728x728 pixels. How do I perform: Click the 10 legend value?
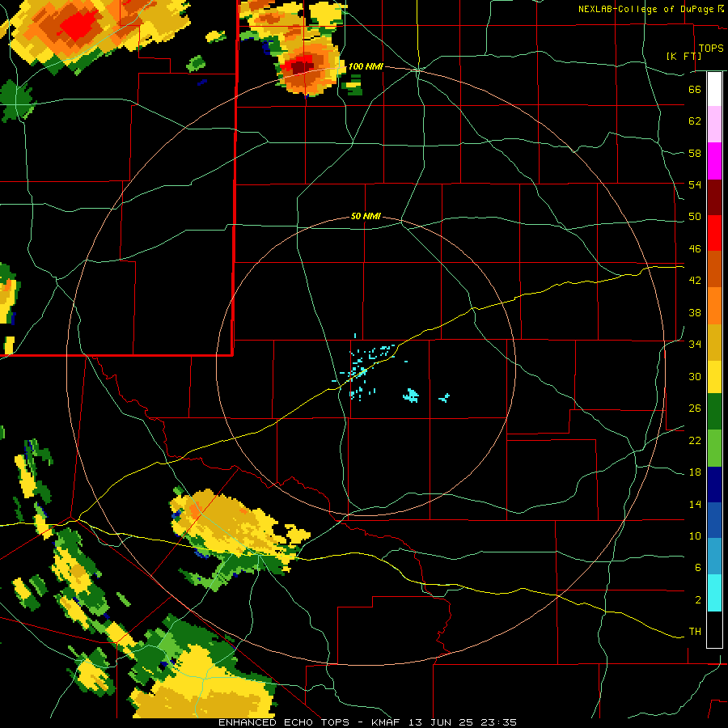(x=695, y=535)
